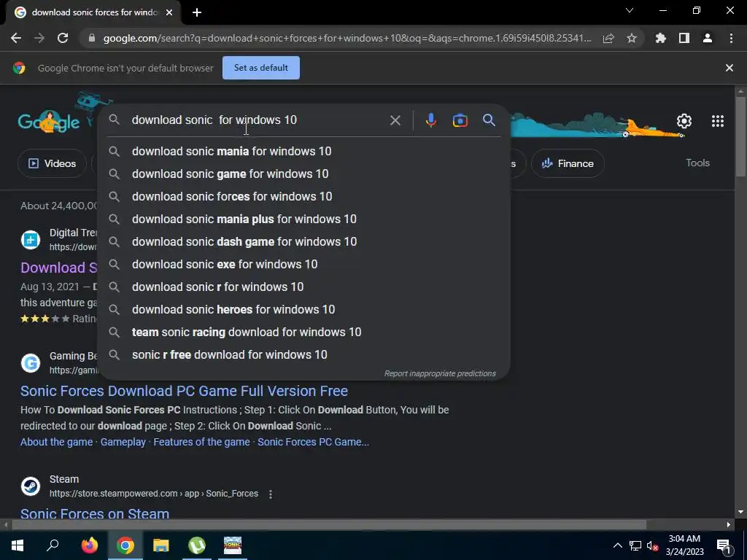Start voice search with microphone
Image resolution: width=747 pixels, height=560 pixels.
[430, 120]
